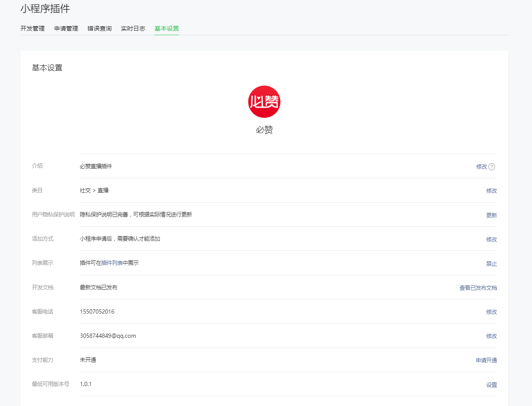532x406 pixels.
Task: Go to the 错误查询 tab
Action: [100, 28]
